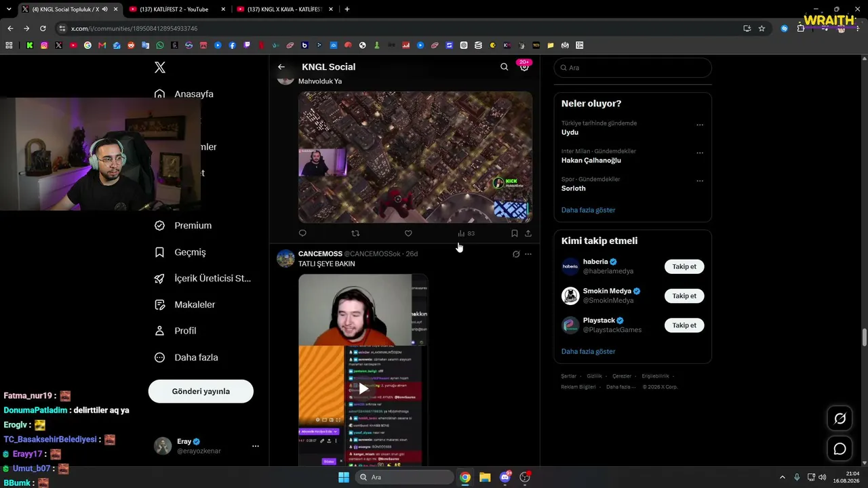The image size is (868, 488).
Task: Open Grok icon on CANCEMOSS post
Action: pos(516,254)
